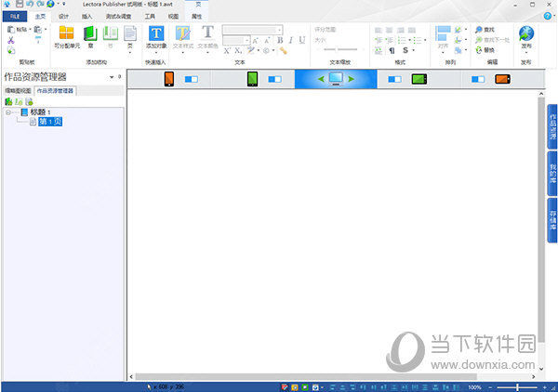This screenshot has height=392, width=558.
Task: Open the 添加对象 dropdown arrow
Action: (156, 53)
